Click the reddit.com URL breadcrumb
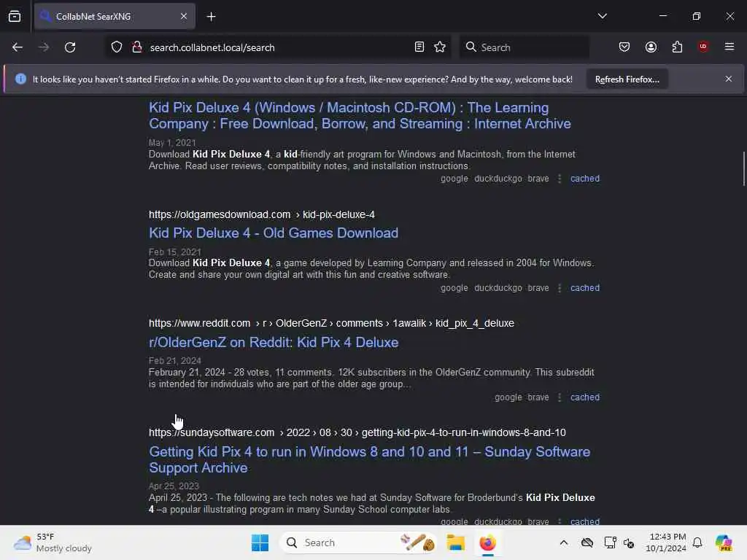This screenshot has height=560, width=747. pos(331,323)
